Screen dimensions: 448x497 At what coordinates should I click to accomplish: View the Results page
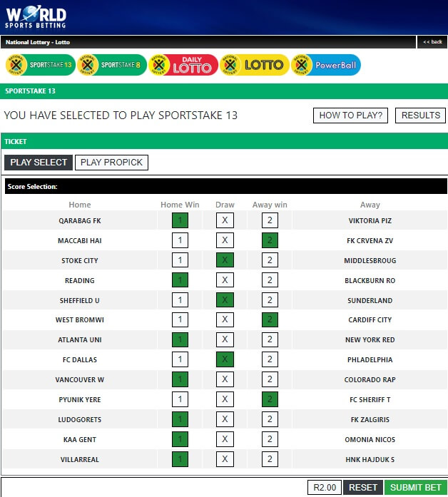pos(420,116)
